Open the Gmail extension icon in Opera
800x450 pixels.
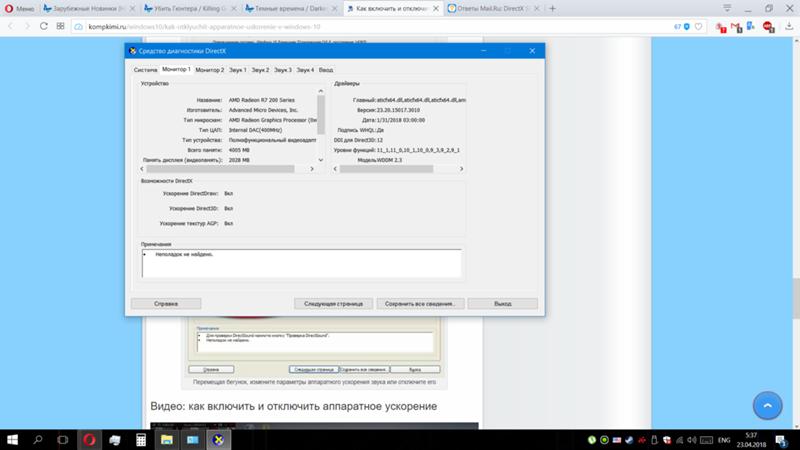(x=736, y=27)
